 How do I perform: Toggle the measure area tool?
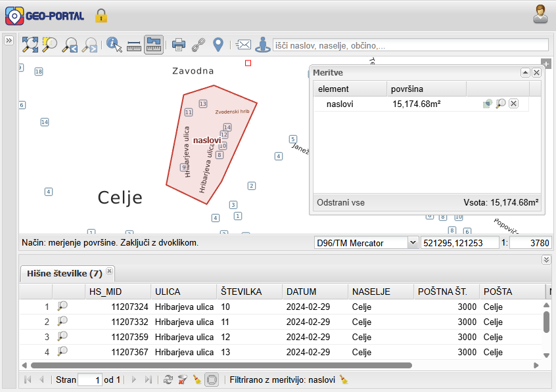click(x=154, y=45)
